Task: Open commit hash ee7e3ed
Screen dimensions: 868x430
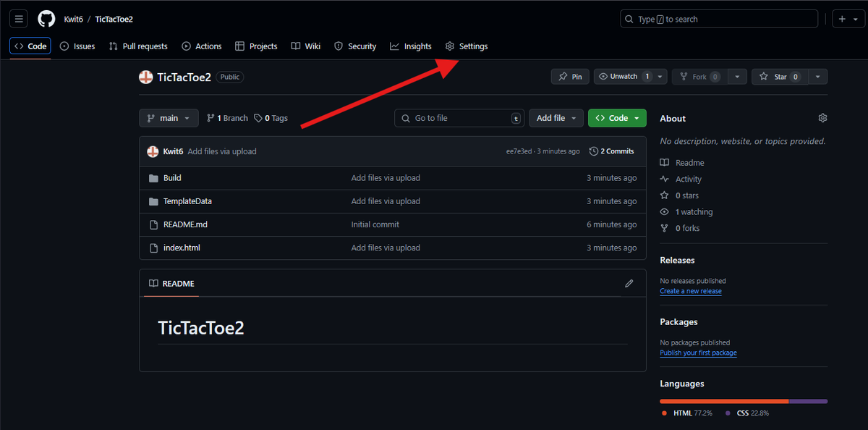Action: pyautogui.click(x=519, y=151)
